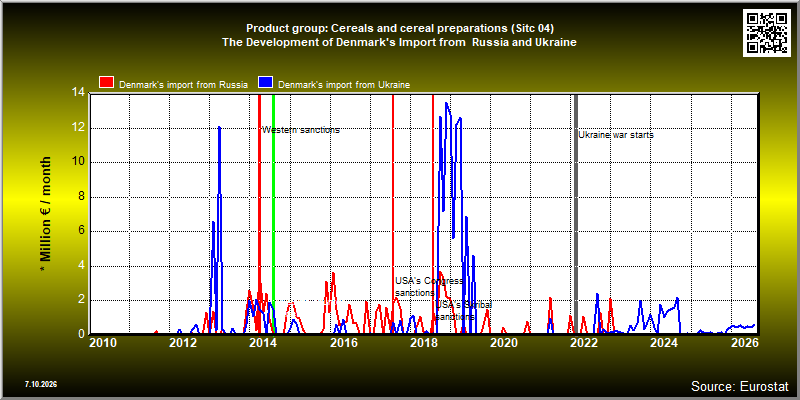Click the red Russia legend swatch

click(x=107, y=84)
